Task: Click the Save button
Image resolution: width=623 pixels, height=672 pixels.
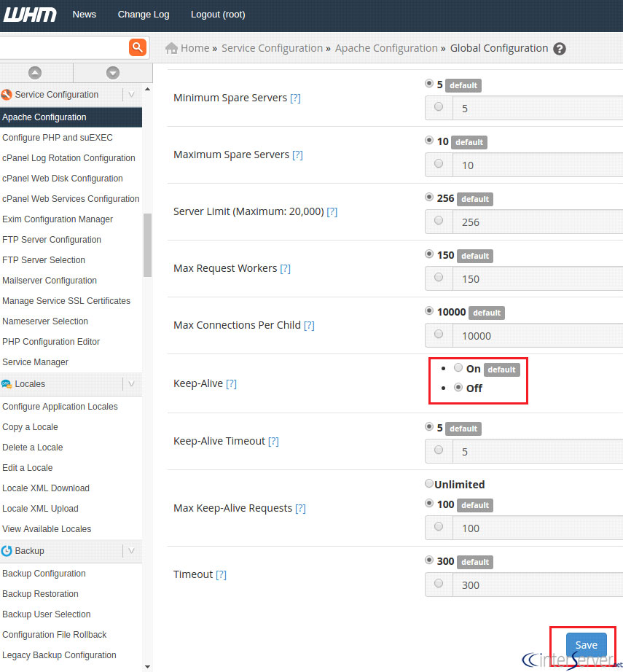Action: click(x=586, y=644)
